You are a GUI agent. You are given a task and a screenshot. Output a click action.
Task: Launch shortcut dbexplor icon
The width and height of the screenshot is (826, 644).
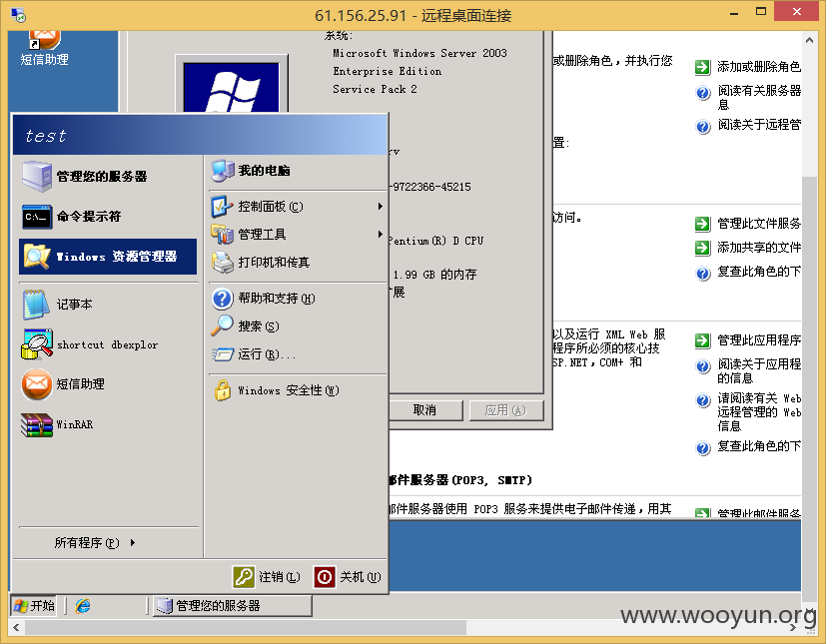pos(37,344)
